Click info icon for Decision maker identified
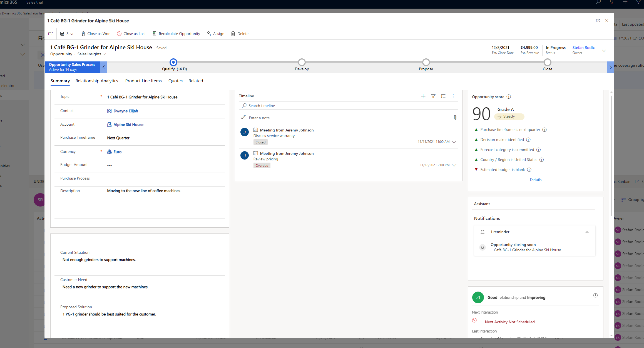644x348 pixels. (x=528, y=140)
